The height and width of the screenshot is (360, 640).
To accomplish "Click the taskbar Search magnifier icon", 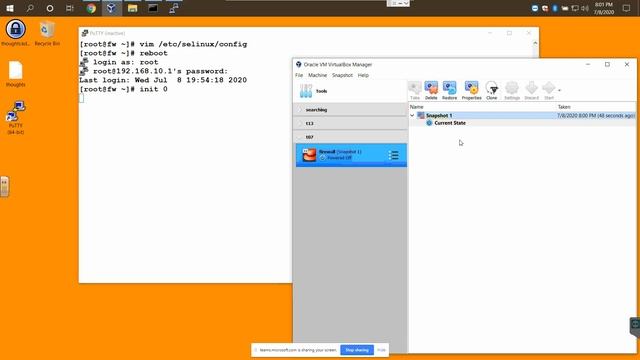I will pyautogui.click(x=30, y=8).
